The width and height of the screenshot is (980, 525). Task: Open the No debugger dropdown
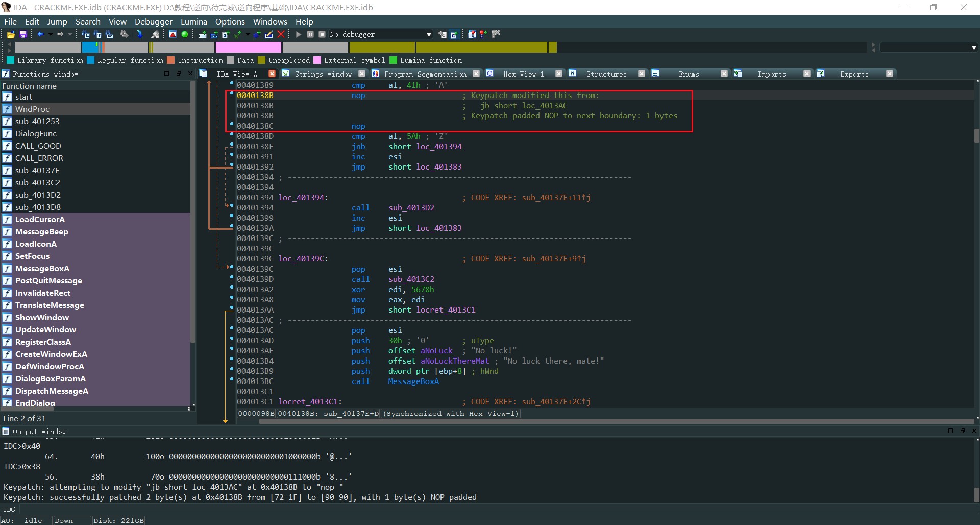(429, 34)
